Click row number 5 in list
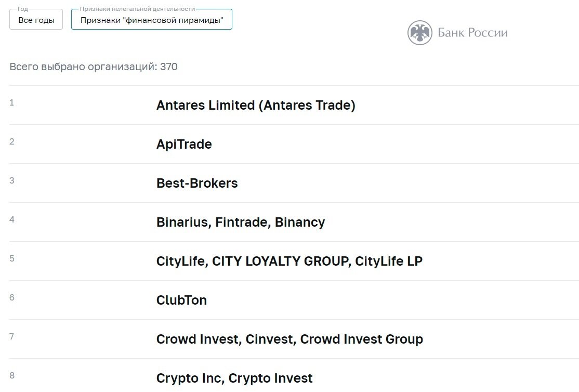The height and width of the screenshot is (392, 579). pyautogui.click(x=12, y=258)
